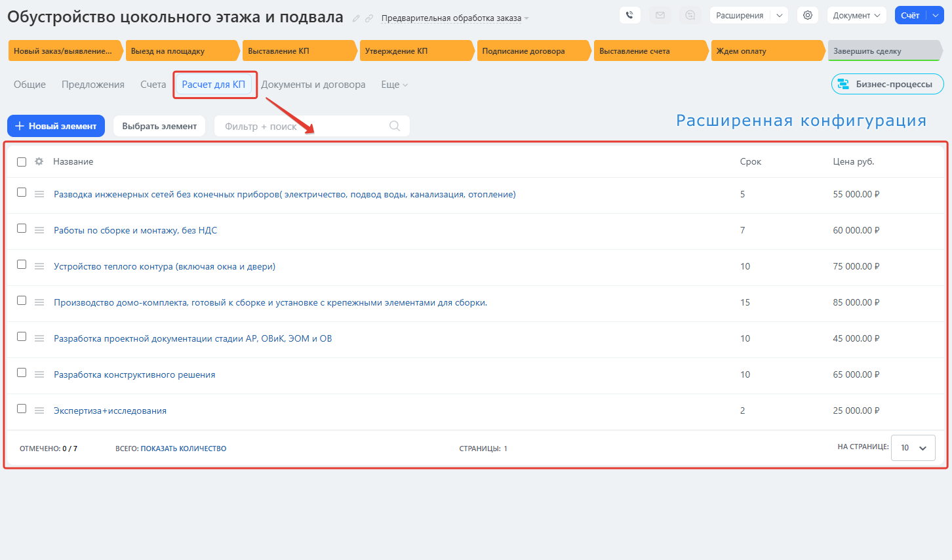Select checkbox for Разработка конструктивного решения row
Screen dimensions: 952x560
click(x=22, y=373)
